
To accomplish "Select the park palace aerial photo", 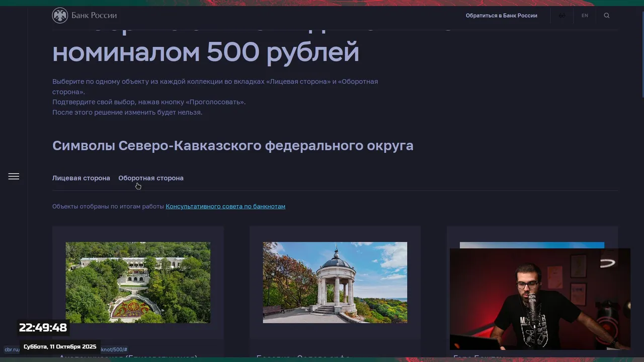I will tap(138, 283).
